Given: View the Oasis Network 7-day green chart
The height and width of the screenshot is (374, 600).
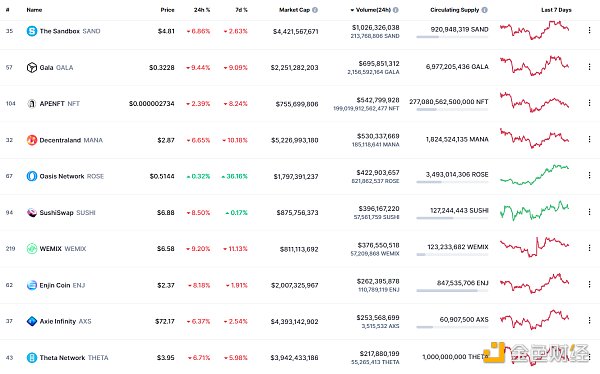Looking at the screenshot, I should click(x=535, y=175).
